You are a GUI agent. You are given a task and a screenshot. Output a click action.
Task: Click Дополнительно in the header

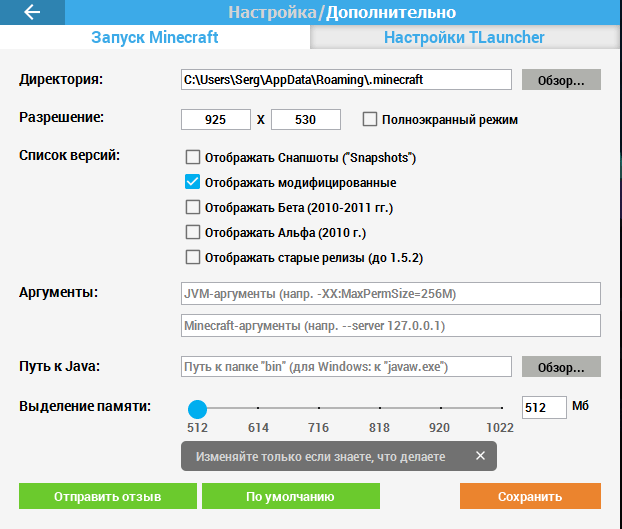pyautogui.click(x=391, y=12)
